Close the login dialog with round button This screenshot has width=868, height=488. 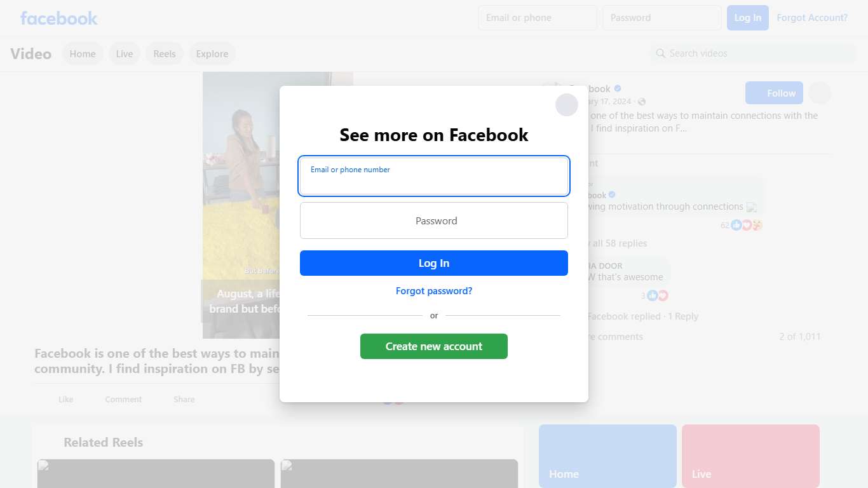[x=567, y=105]
